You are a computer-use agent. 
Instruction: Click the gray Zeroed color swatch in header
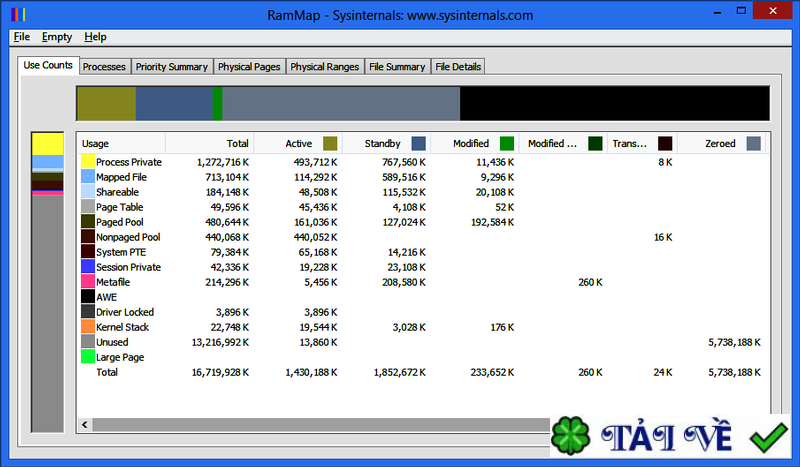pyautogui.click(x=754, y=143)
